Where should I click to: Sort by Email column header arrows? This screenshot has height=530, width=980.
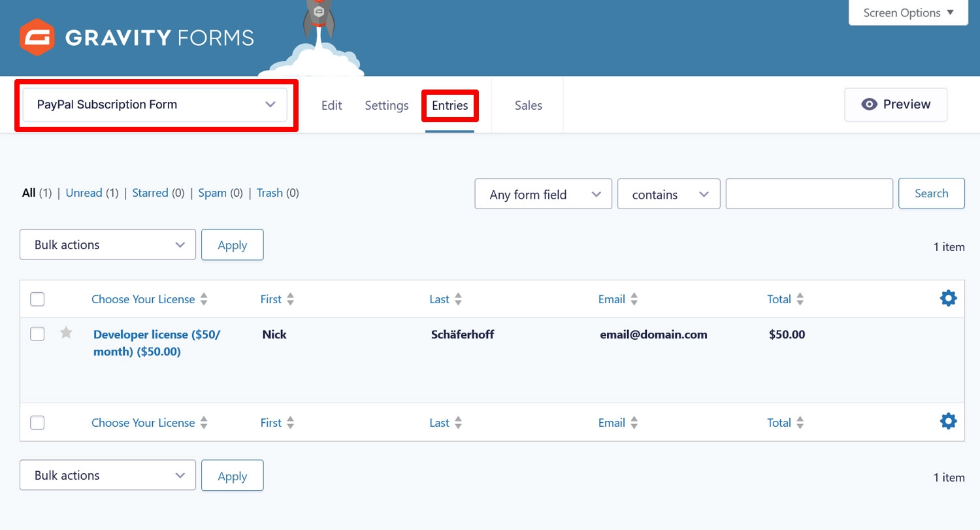pos(634,299)
